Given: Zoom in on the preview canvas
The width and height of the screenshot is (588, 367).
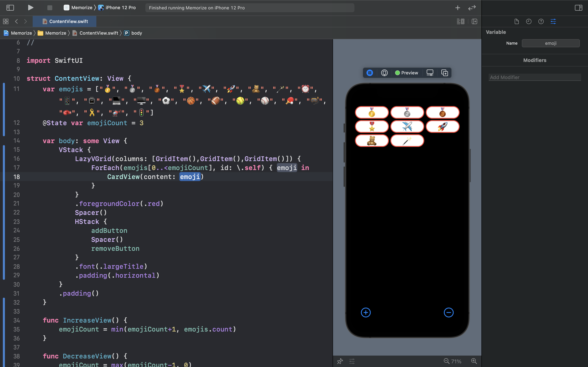Looking at the screenshot, I should click(474, 361).
